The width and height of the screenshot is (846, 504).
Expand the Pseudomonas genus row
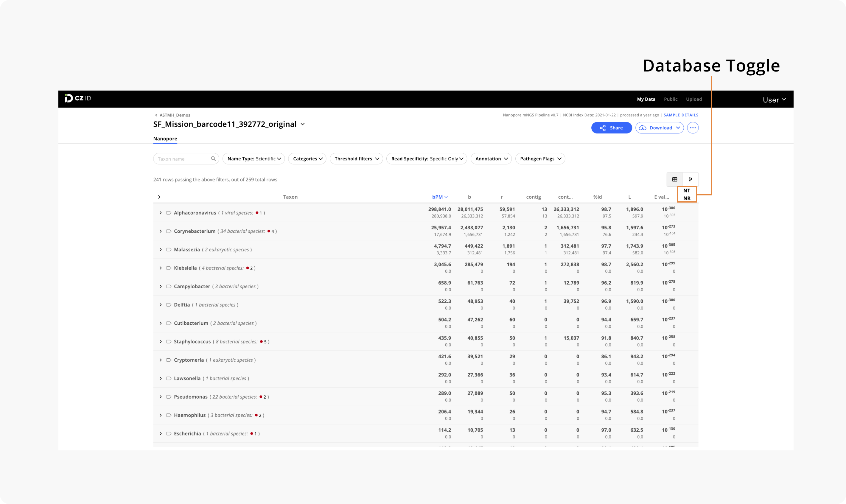160,397
